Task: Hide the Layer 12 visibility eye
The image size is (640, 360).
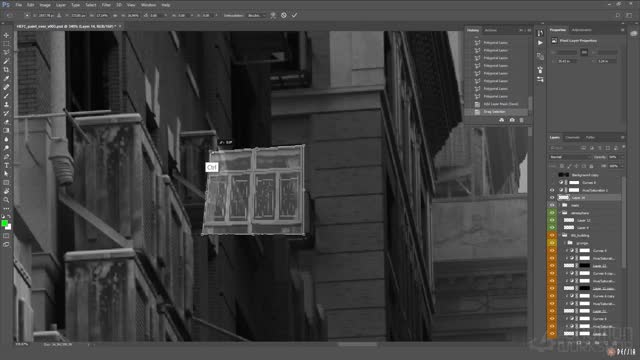Action: (x=552, y=220)
